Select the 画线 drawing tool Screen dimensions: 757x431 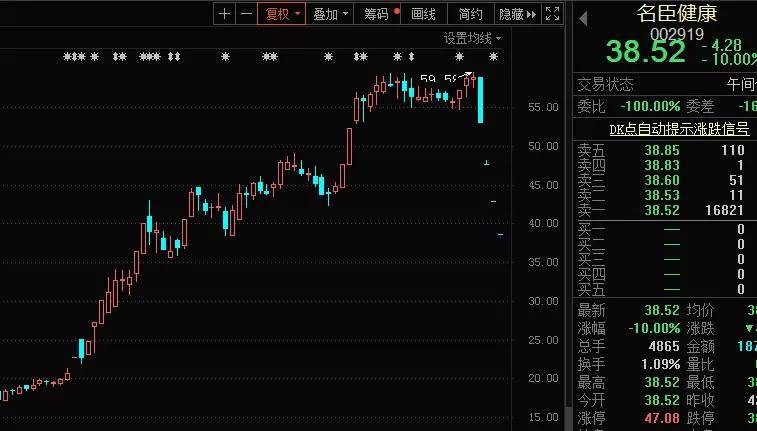tap(423, 14)
